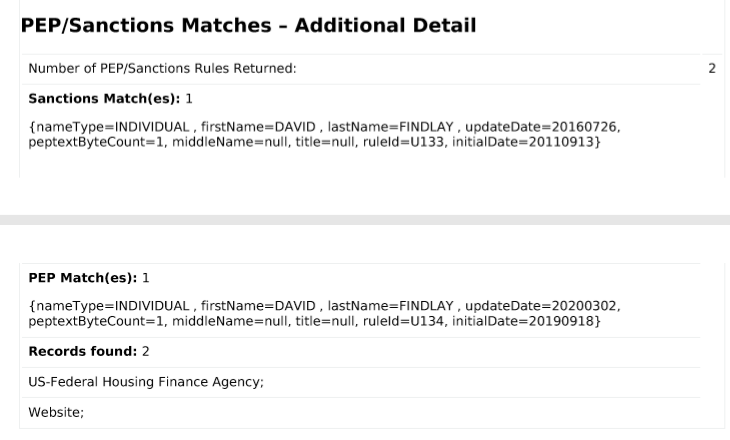Screen dimensions: 730x440
Task: Select the sanctions match count 1
Action: (189, 99)
